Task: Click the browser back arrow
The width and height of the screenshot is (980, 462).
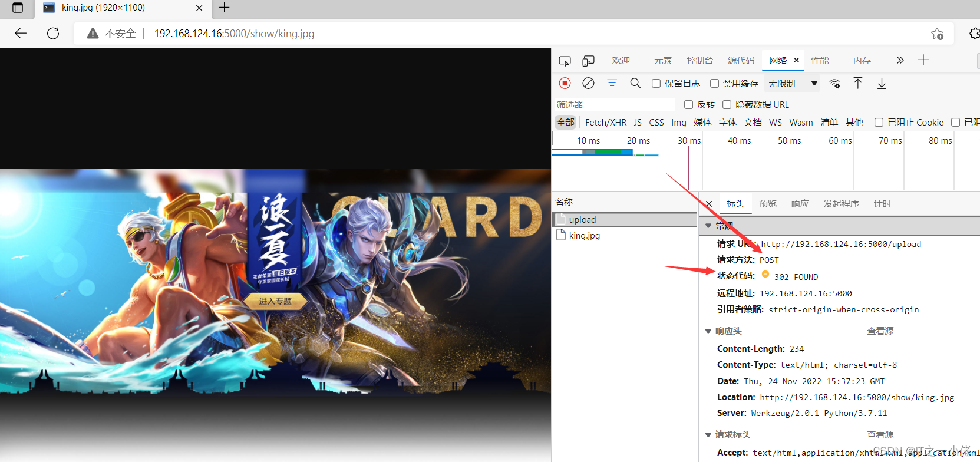Action: (x=21, y=34)
